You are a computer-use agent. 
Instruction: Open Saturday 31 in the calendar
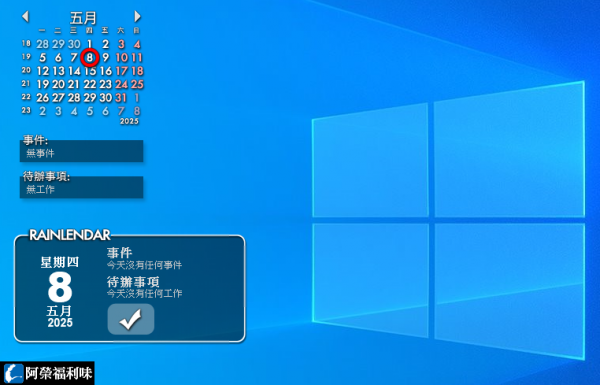(x=121, y=98)
